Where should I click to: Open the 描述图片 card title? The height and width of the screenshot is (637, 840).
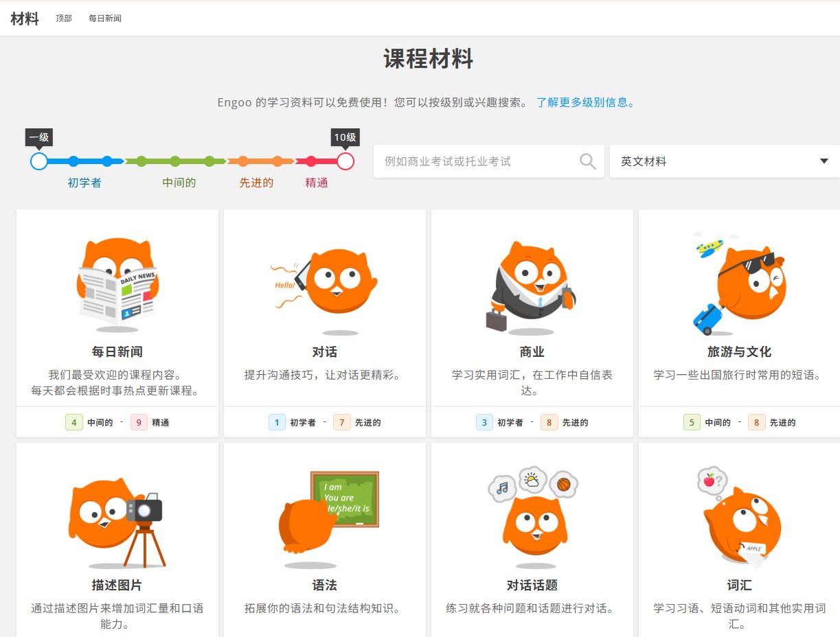tap(117, 586)
